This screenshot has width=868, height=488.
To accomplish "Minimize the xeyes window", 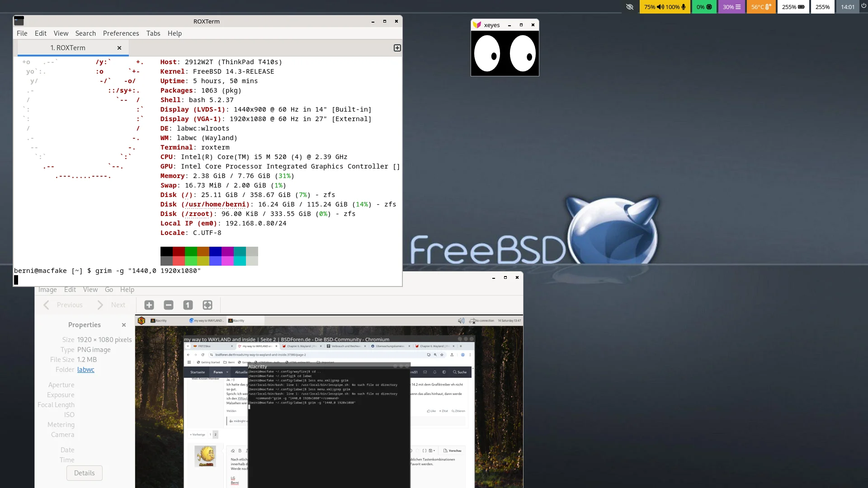I will tap(509, 25).
